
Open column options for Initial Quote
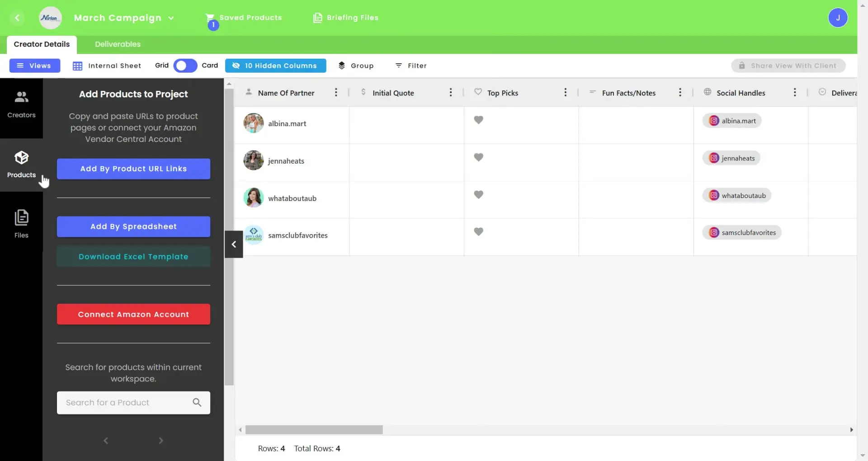coord(451,92)
